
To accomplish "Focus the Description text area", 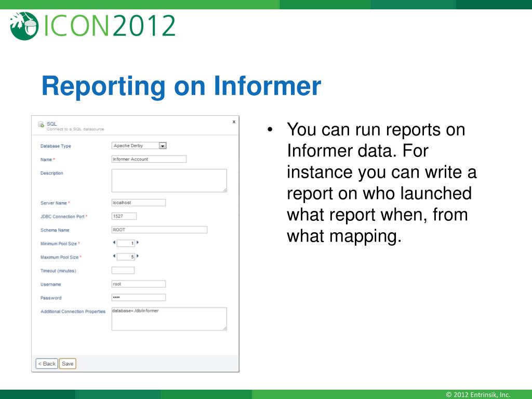I will 169,180.
